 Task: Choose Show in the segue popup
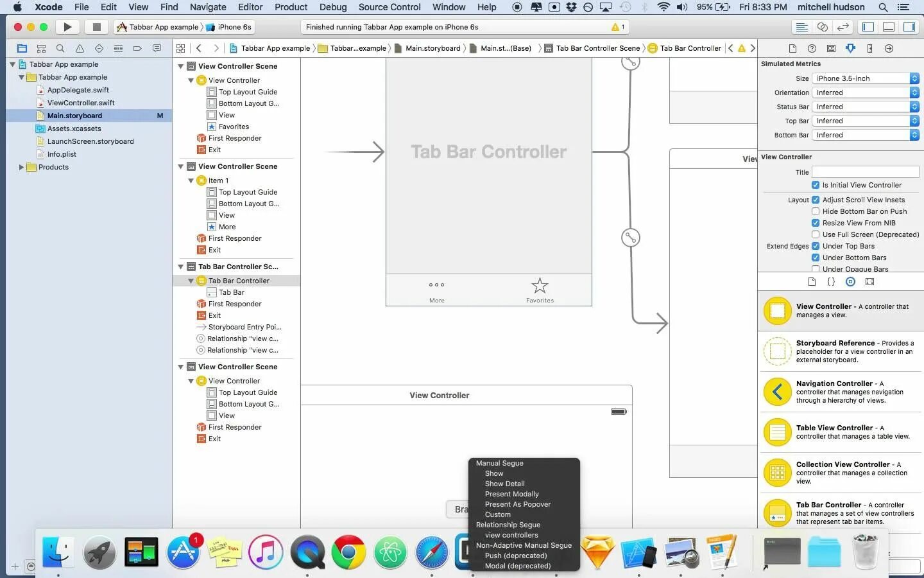coord(494,473)
